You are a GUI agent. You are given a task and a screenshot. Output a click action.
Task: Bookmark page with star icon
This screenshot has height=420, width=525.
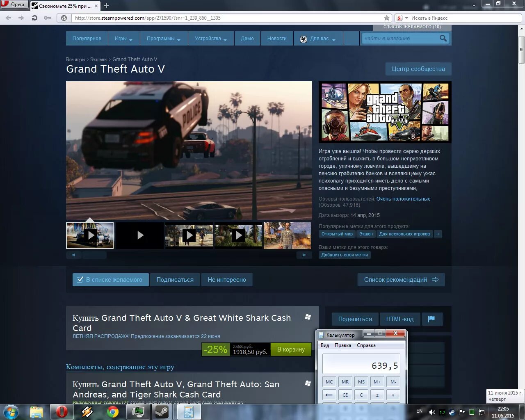click(x=386, y=18)
